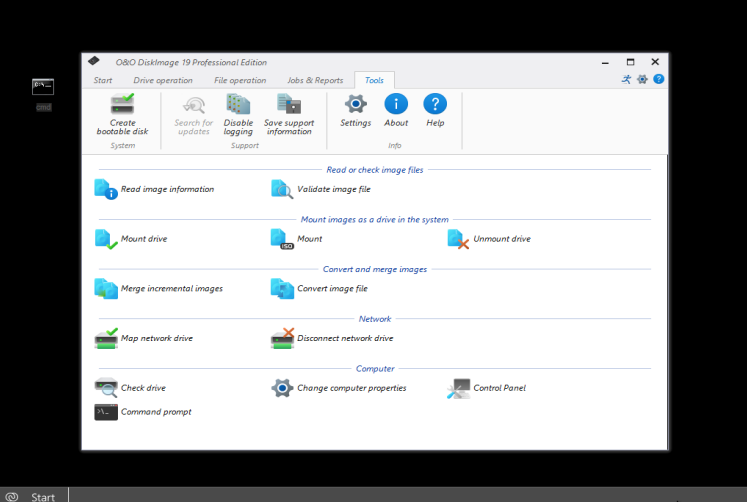Maximize the DiskImage window

630,62
